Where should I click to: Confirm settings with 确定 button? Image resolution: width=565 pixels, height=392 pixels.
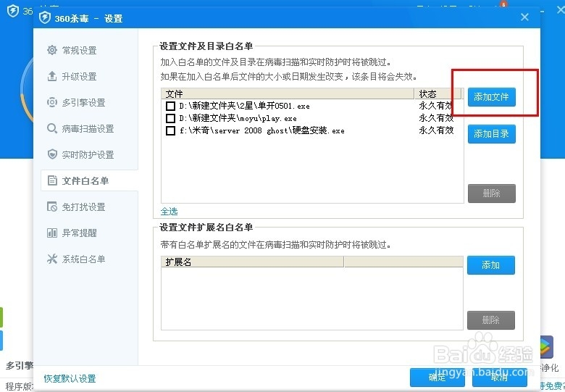coord(437,378)
